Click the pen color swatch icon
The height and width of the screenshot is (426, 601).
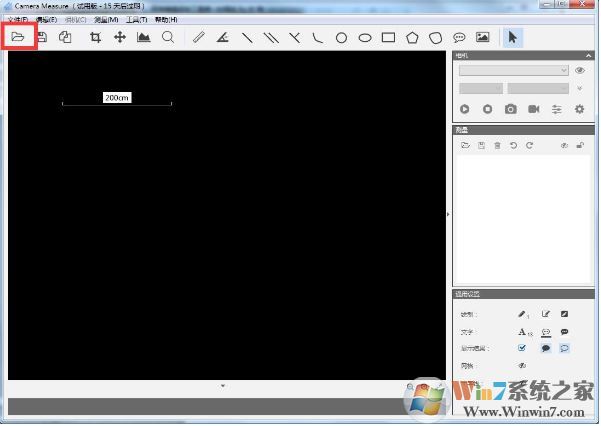[565, 314]
